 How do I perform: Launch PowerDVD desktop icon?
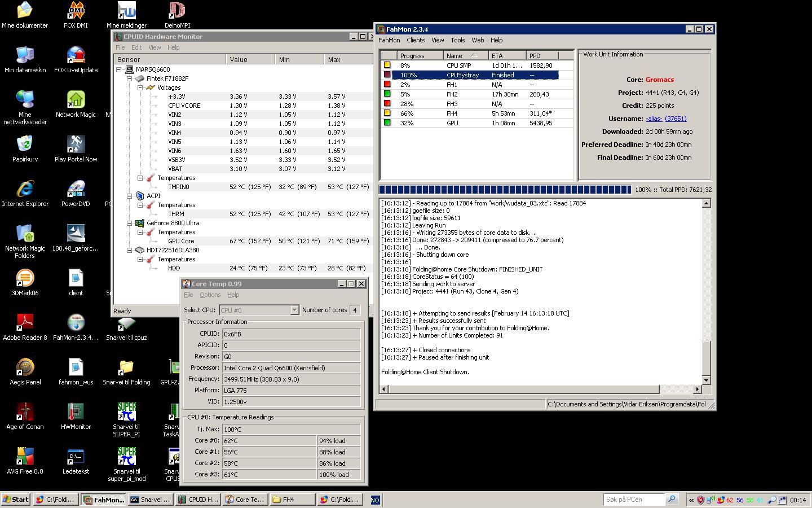pyautogui.click(x=76, y=194)
